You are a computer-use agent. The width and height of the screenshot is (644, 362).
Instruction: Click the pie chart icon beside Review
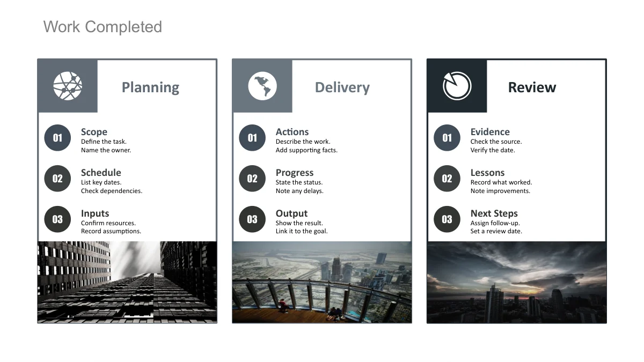pyautogui.click(x=457, y=86)
